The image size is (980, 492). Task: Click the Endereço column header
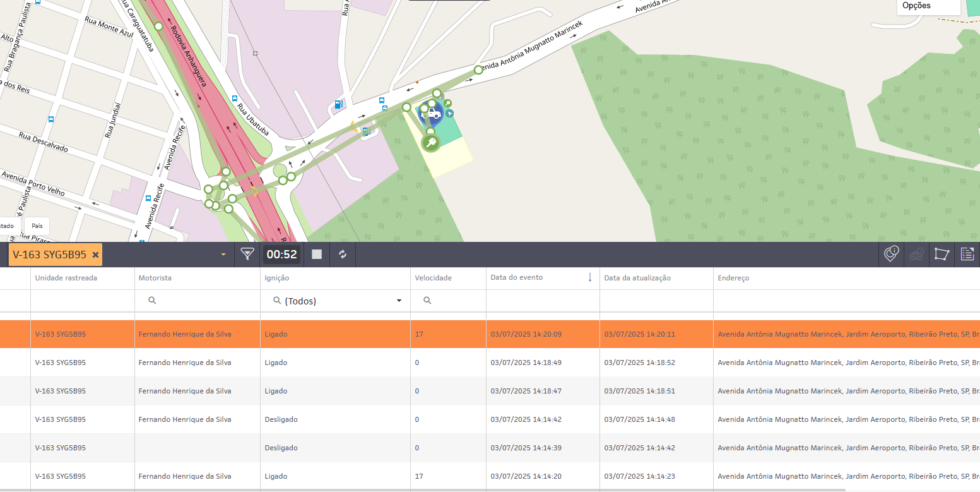(733, 278)
